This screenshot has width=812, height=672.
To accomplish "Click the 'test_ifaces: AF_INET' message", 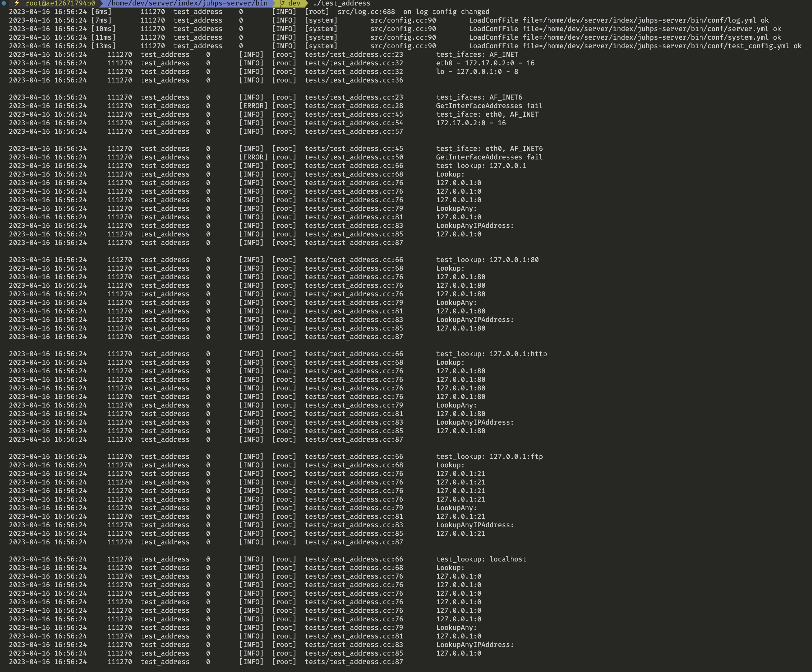I will click(477, 54).
